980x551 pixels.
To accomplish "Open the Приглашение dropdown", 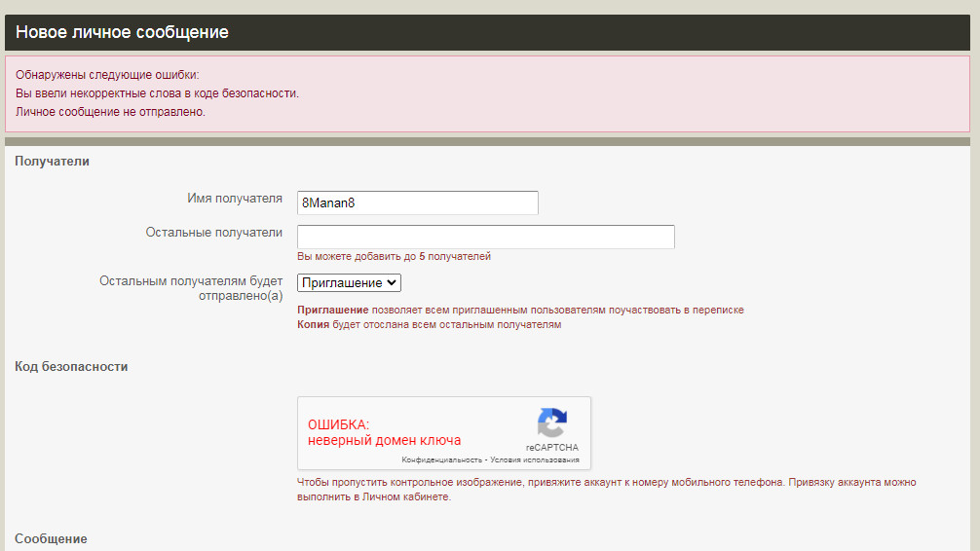I will click(349, 283).
